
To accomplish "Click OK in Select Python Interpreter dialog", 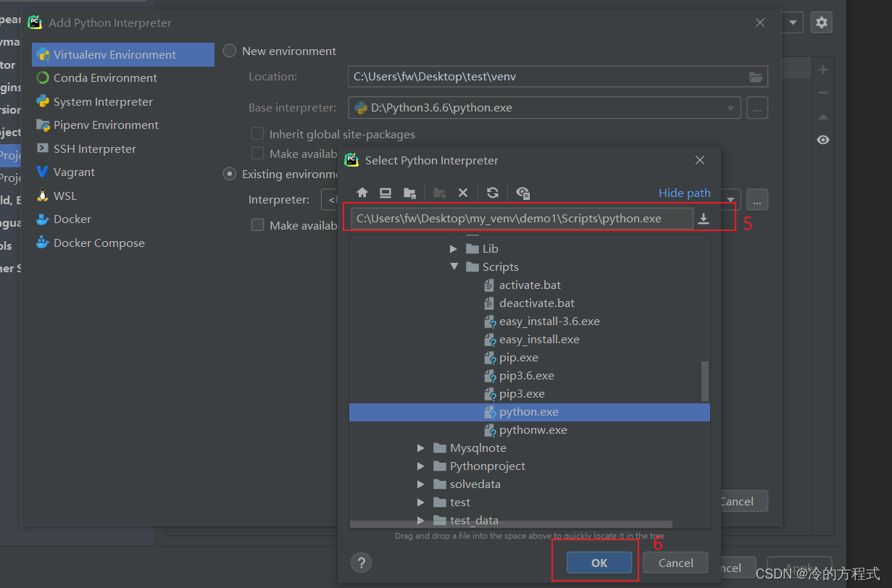I will click(x=599, y=563).
